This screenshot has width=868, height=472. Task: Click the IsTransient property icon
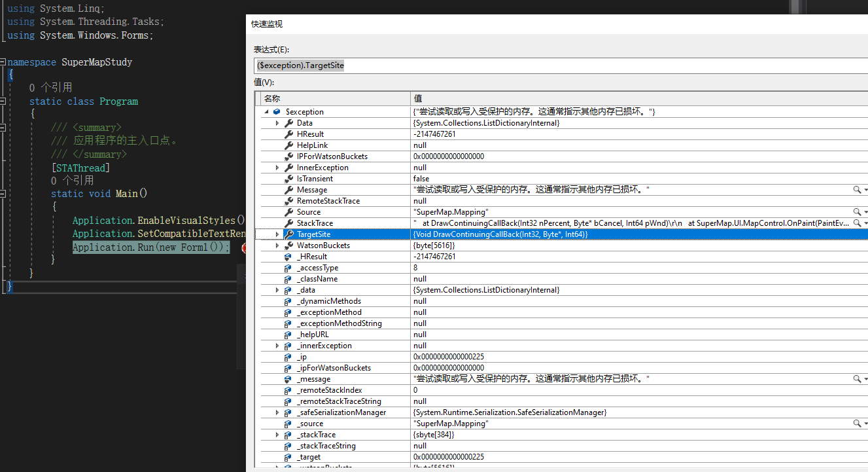[x=288, y=179]
